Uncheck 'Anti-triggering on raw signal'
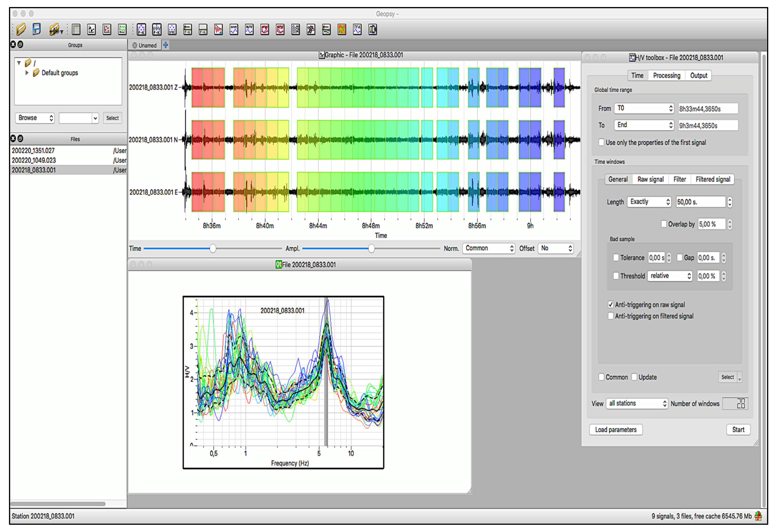This screenshot has height=532, width=778. 611,305
